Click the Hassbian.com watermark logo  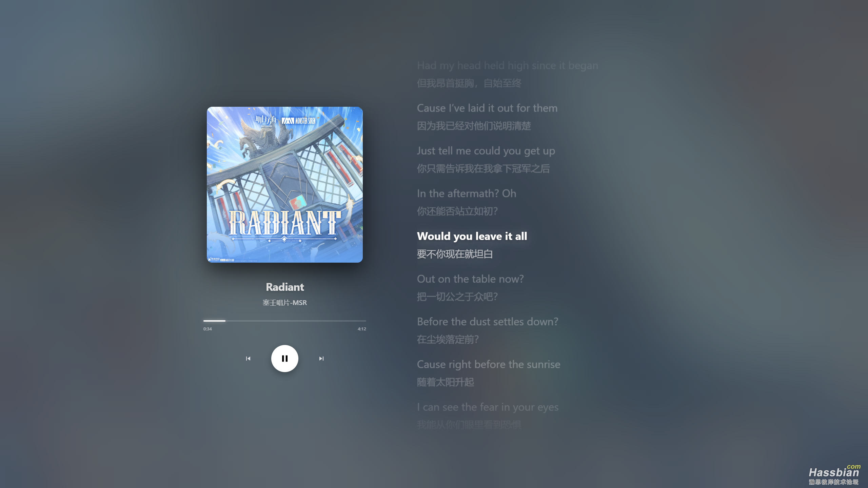click(x=834, y=475)
